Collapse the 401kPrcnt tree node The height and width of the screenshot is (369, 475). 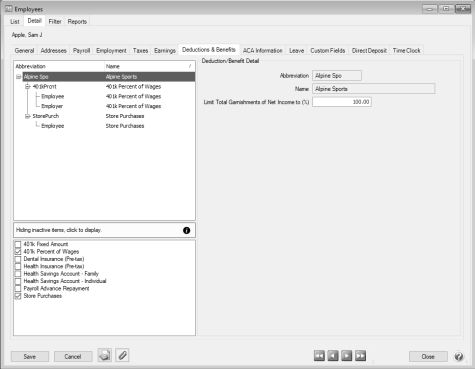point(28,87)
